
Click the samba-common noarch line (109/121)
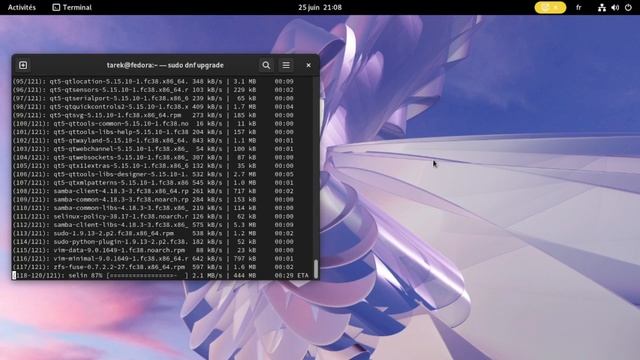pyautogui.click(x=153, y=200)
